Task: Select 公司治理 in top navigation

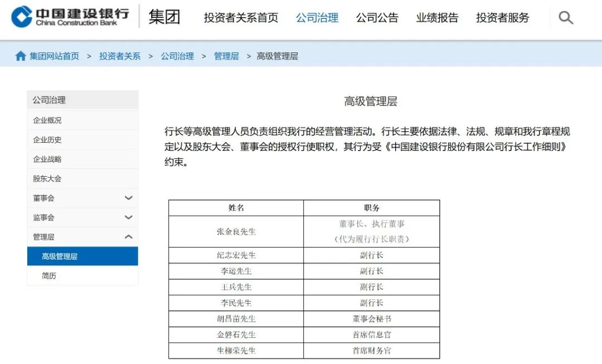Action: pyautogui.click(x=317, y=18)
